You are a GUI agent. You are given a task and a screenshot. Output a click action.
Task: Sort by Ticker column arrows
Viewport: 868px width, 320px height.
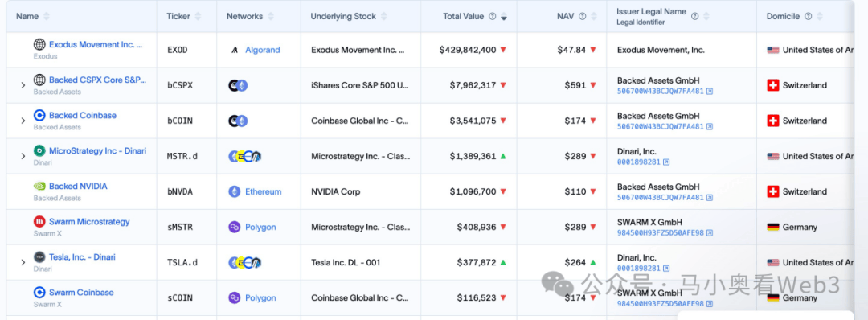199,17
